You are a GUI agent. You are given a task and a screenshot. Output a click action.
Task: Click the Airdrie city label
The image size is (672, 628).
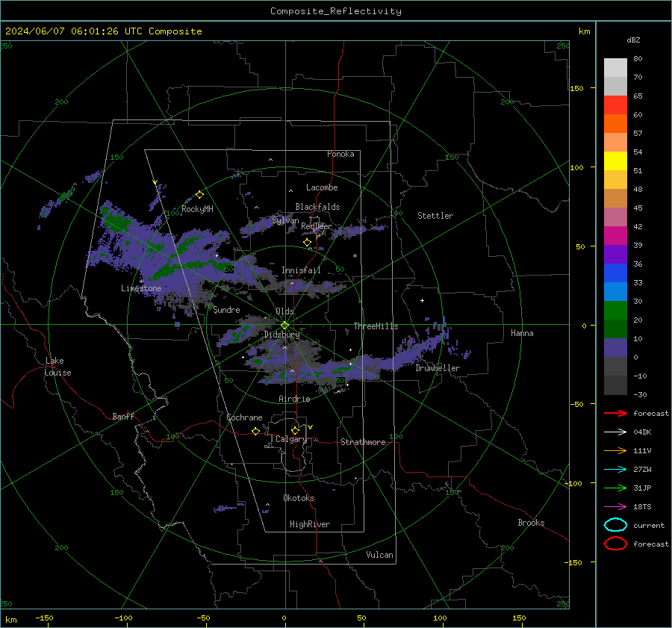[294, 399]
